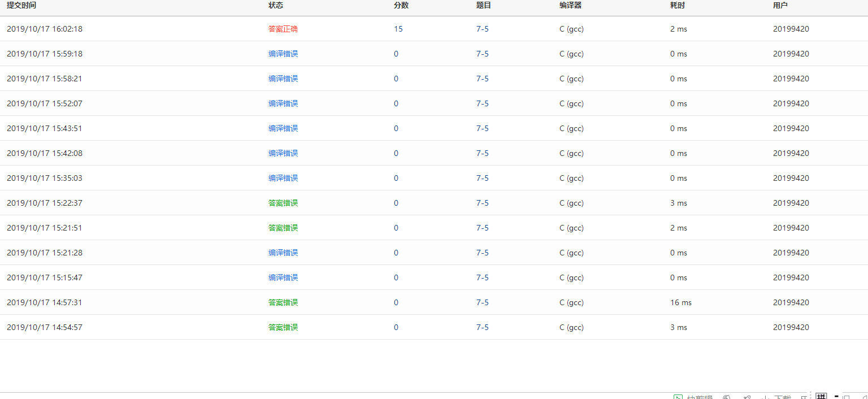Click user 20199420 in the 15:42:08 row

(791, 153)
